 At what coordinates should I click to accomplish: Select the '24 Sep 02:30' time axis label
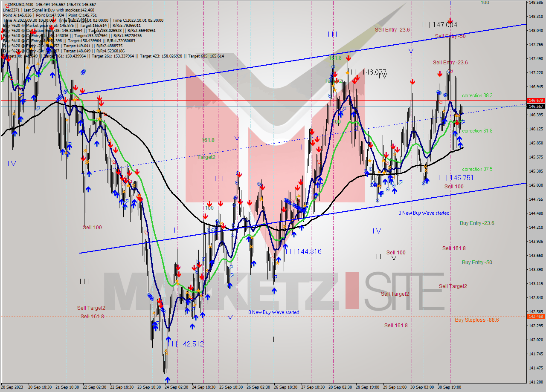pos(177,387)
